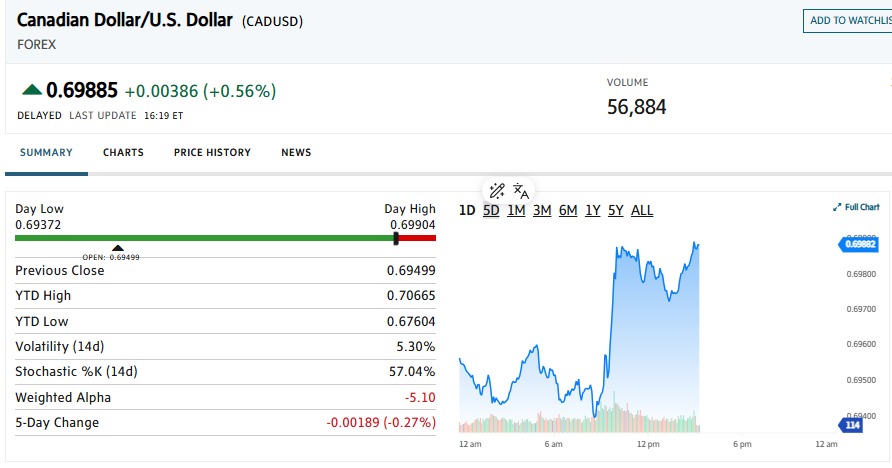Click the day range marker on low-high bar
Screen dimensions: 892x468
pos(397,238)
